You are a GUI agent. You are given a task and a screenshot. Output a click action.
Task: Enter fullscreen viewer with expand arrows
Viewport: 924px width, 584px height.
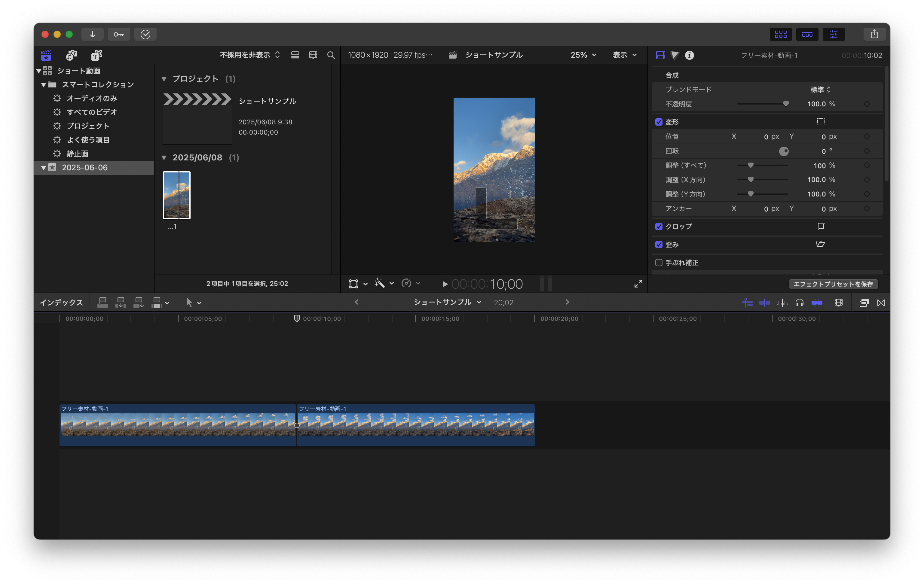click(x=638, y=284)
